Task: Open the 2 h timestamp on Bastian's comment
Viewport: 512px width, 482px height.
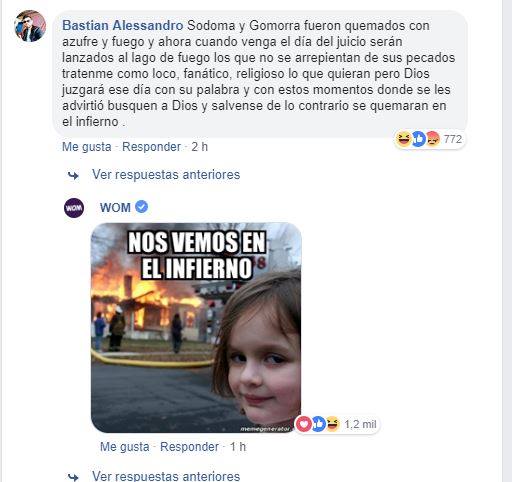Action: (200, 147)
